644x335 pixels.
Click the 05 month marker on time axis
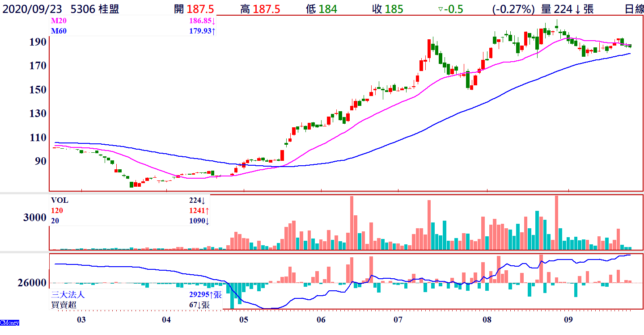(243, 320)
